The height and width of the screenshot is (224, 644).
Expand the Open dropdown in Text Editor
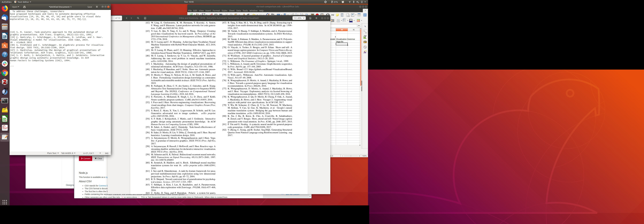16,7
